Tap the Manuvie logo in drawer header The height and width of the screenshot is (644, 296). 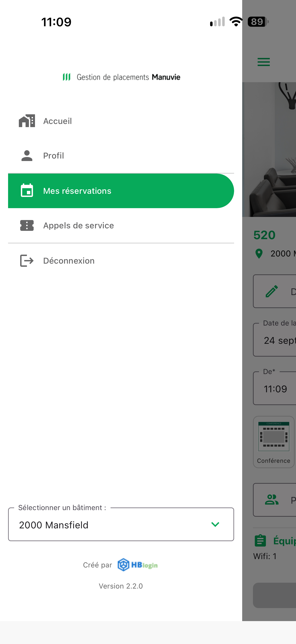[121, 77]
